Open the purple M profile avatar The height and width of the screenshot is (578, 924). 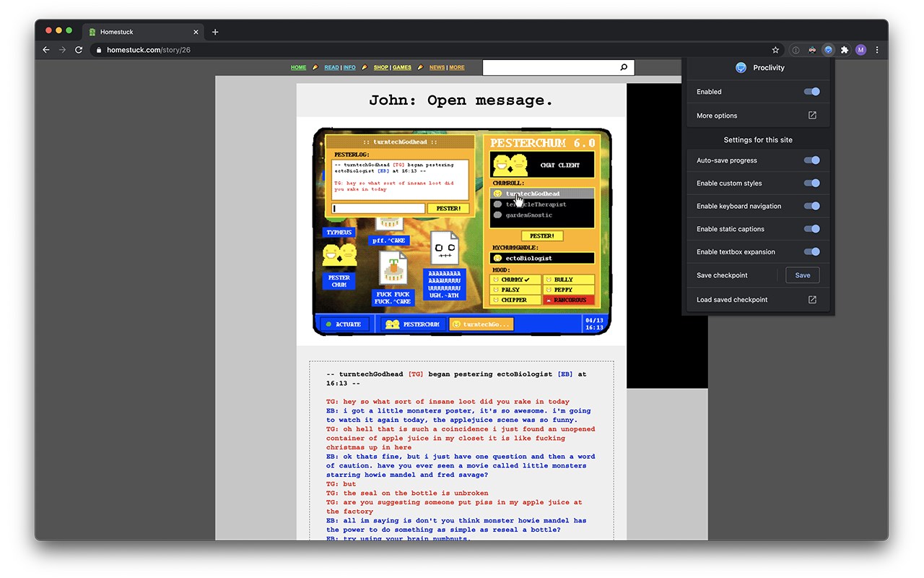pos(860,50)
